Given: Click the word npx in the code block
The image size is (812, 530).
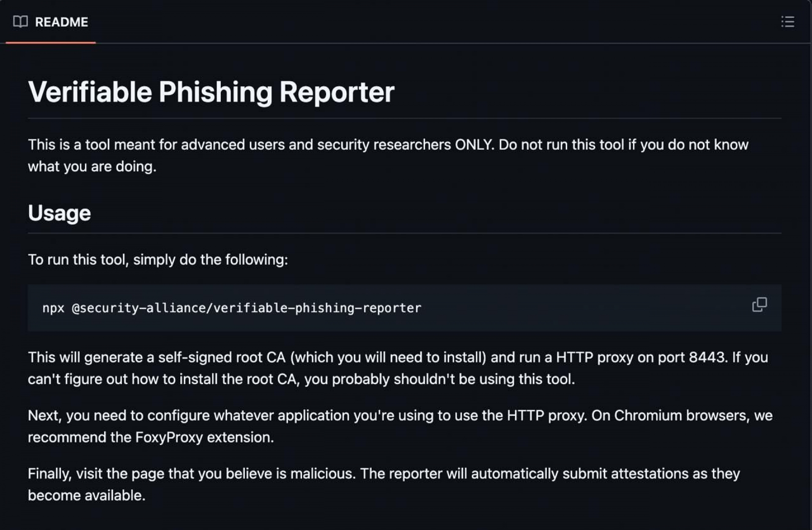Looking at the screenshot, I should 53,308.
